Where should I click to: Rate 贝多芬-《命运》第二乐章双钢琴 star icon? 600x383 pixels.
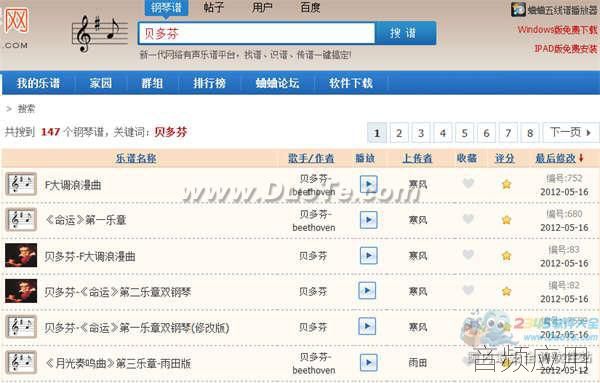pyautogui.click(x=506, y=292)
